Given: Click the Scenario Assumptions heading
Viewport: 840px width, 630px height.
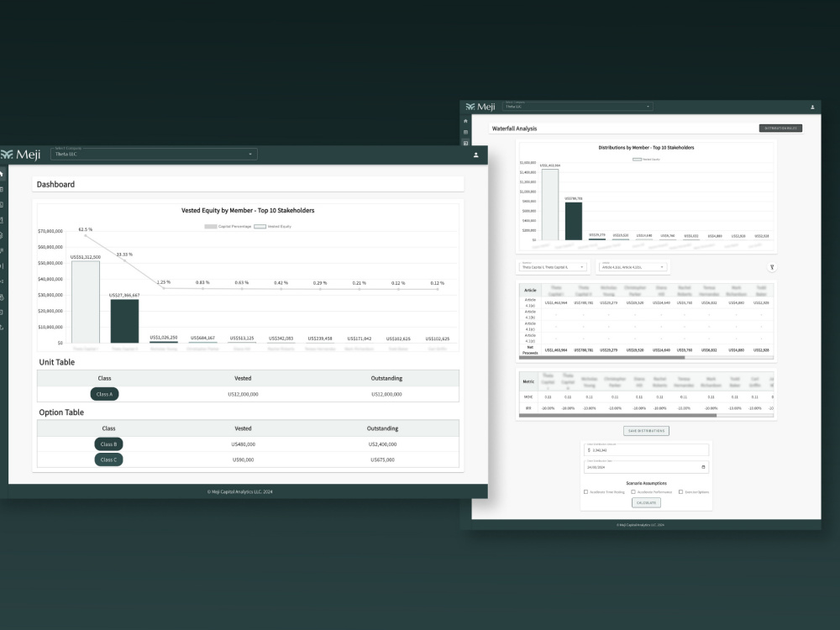Looking at the screenshot, I should click(646, 483).
